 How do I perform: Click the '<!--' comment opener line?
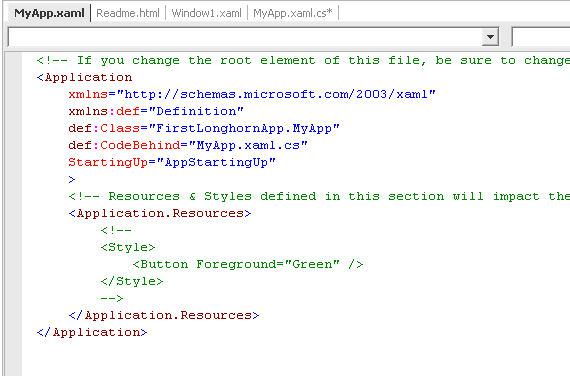pyautogui.click(x=116, y=230)
